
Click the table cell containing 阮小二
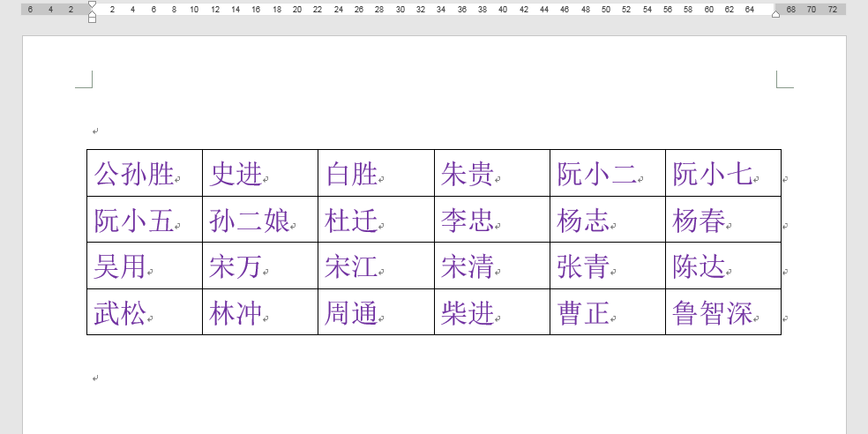[x=608, y=173]
